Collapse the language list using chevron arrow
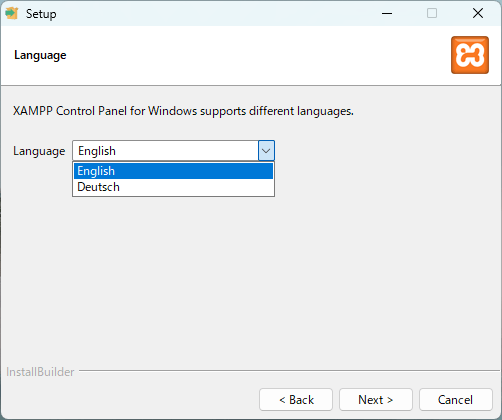Screen dimensions: 502x420 click(266, 151)
